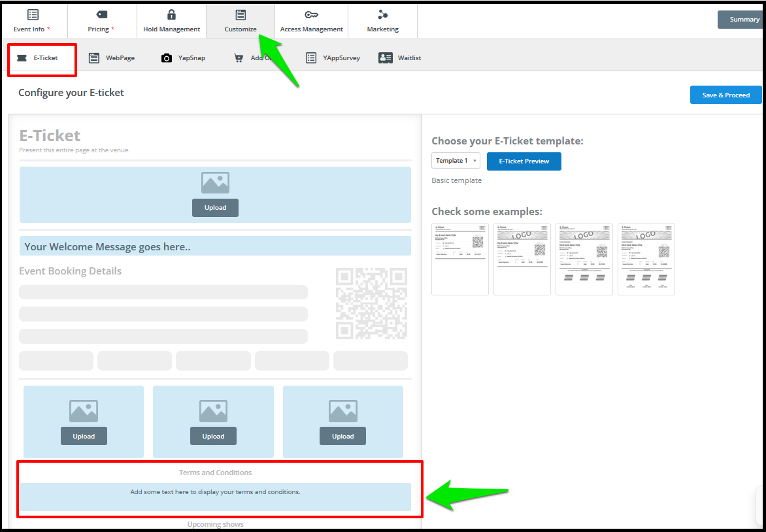Click the Event Info list icon
This screenshot has width=766, height=532.
click(x=33, y=14)
